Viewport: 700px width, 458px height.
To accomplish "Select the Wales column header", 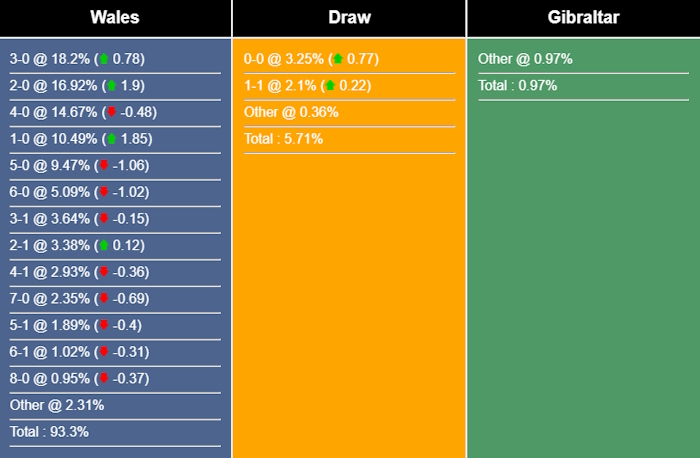I will [115, 18].
